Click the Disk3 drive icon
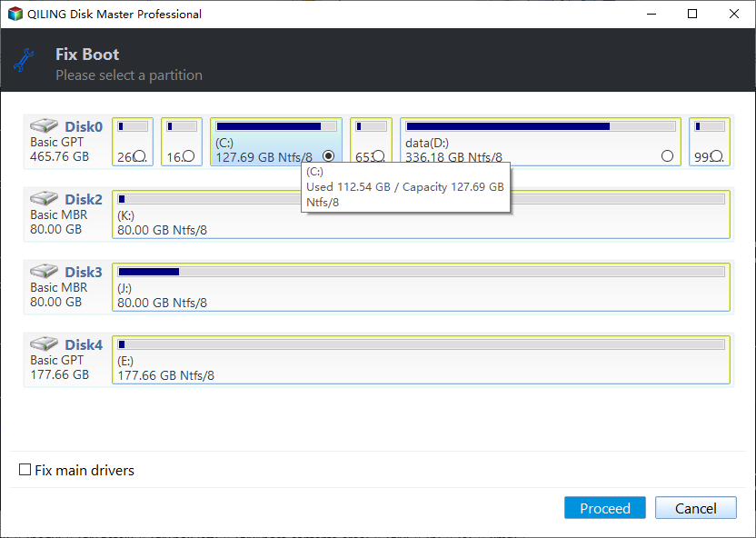 pyautogui.click(x=44, y=272)
